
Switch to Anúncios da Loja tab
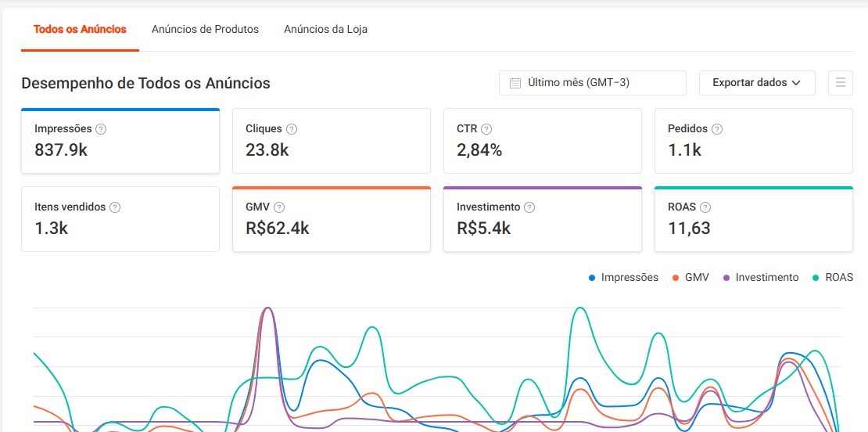click(x=325, y=30)
